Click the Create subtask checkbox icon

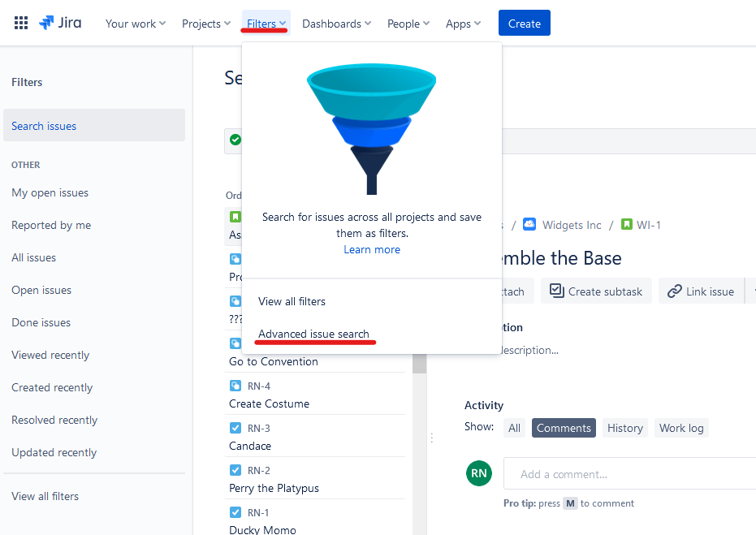556,291
